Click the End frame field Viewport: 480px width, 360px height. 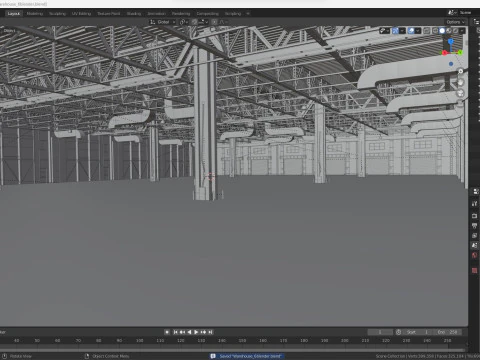click(448, 332)
